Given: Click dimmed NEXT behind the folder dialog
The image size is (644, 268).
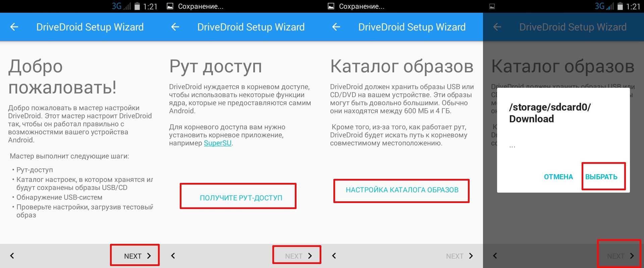Looking at the screenshot, I should click(x=620, y=256).
